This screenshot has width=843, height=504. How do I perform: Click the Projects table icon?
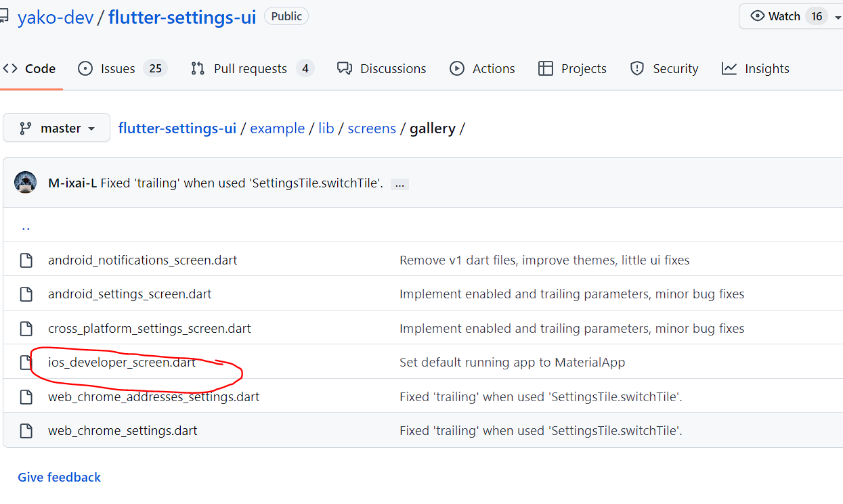pos(546,68)
